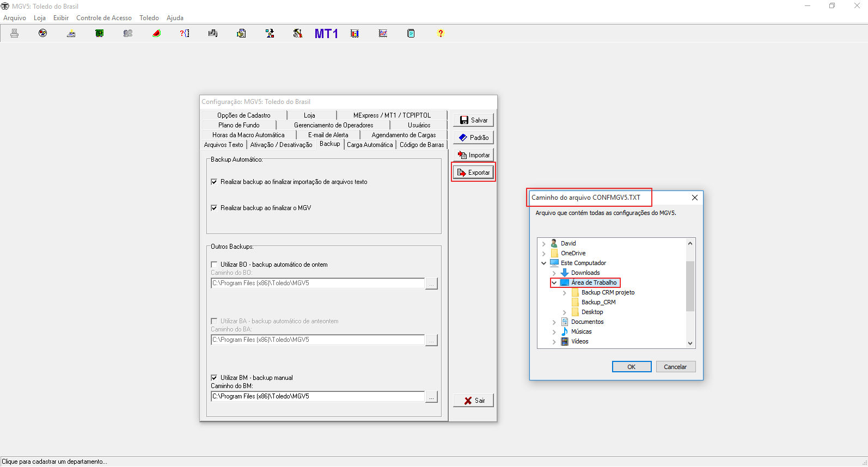Switch to the 'Carga Automática' tab

370,145
